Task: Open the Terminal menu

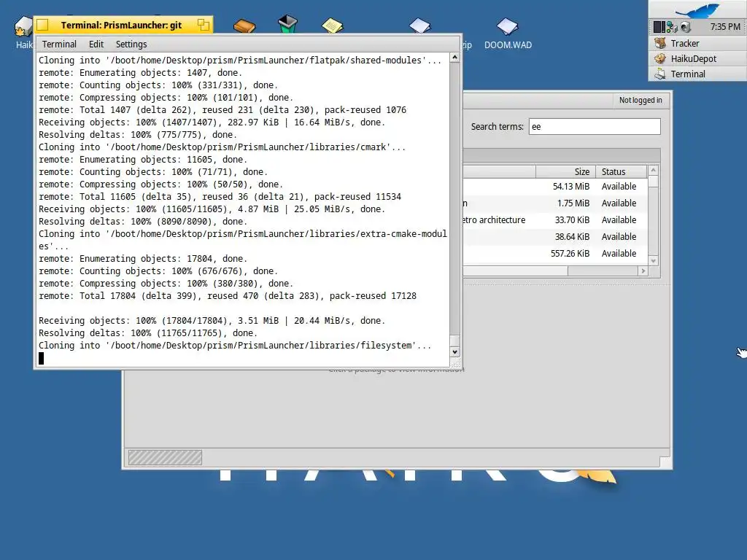Action: click(x=59, y=44)
